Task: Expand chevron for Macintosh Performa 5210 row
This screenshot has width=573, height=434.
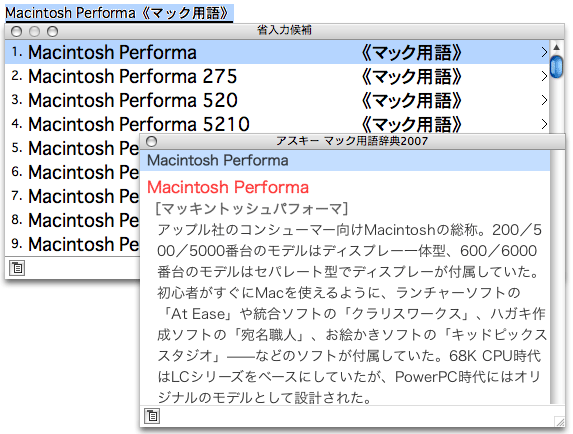Action: coord(544,124)
